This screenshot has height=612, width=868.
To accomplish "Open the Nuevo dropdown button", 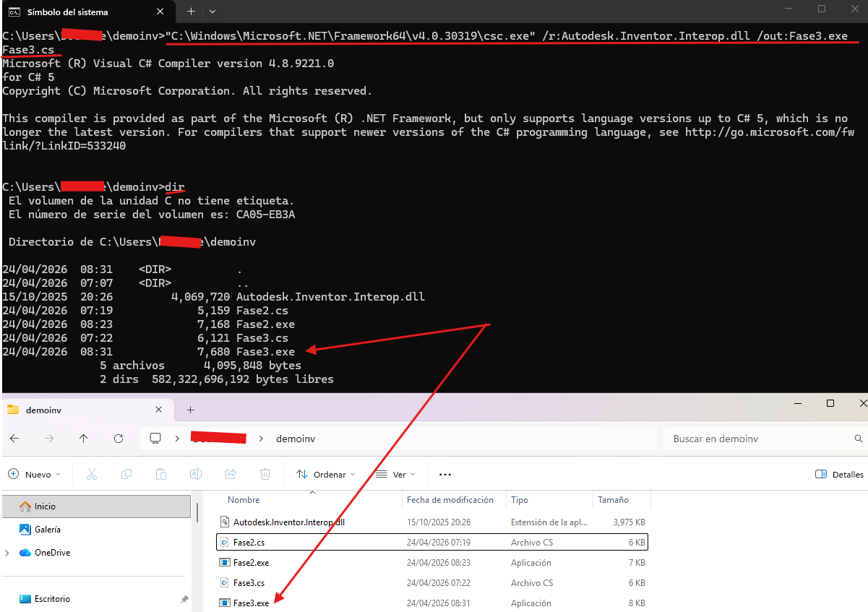I will click(34, 475).
